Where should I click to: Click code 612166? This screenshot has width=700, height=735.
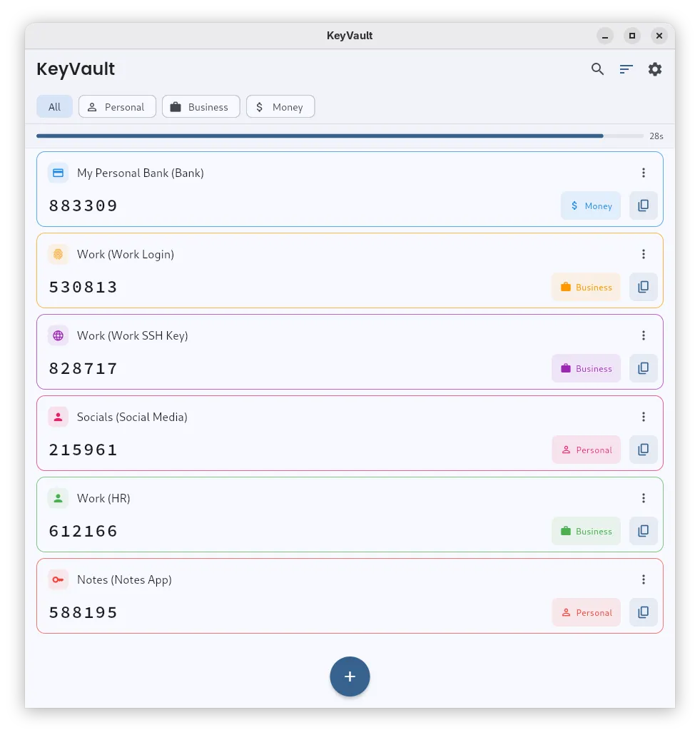coord(83,531)
